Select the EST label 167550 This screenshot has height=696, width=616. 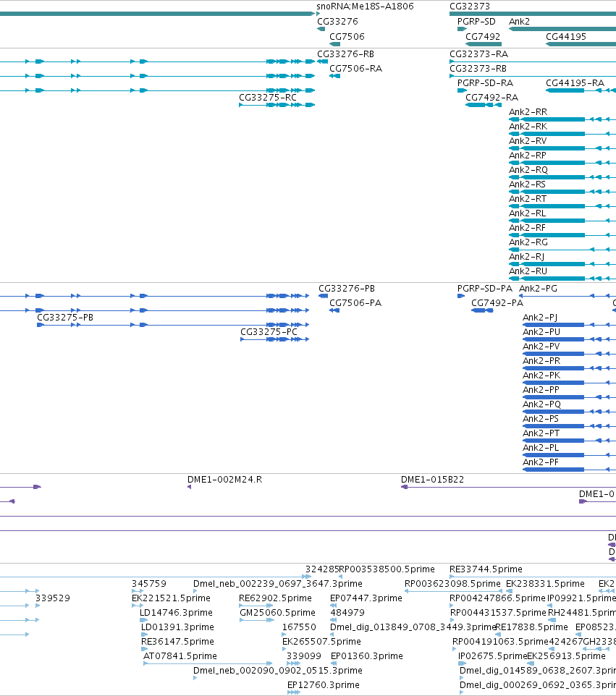pyautogui.click(x=300, y=627)
